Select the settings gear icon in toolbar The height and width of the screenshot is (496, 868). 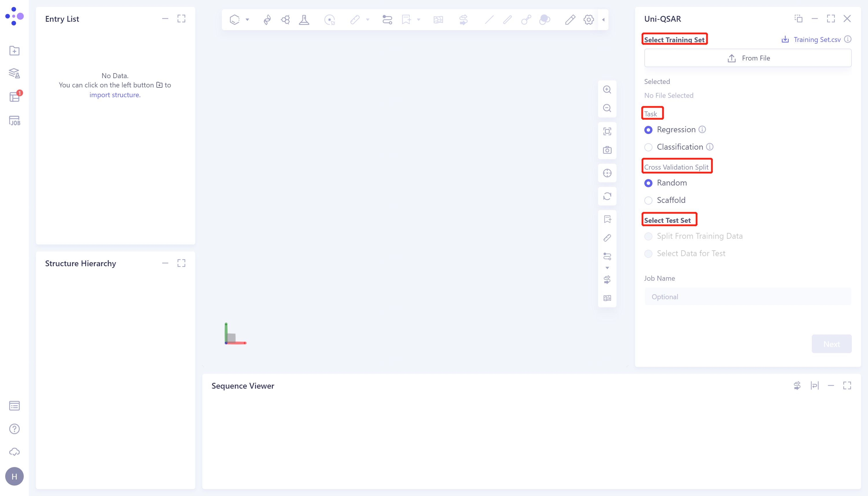589,20
